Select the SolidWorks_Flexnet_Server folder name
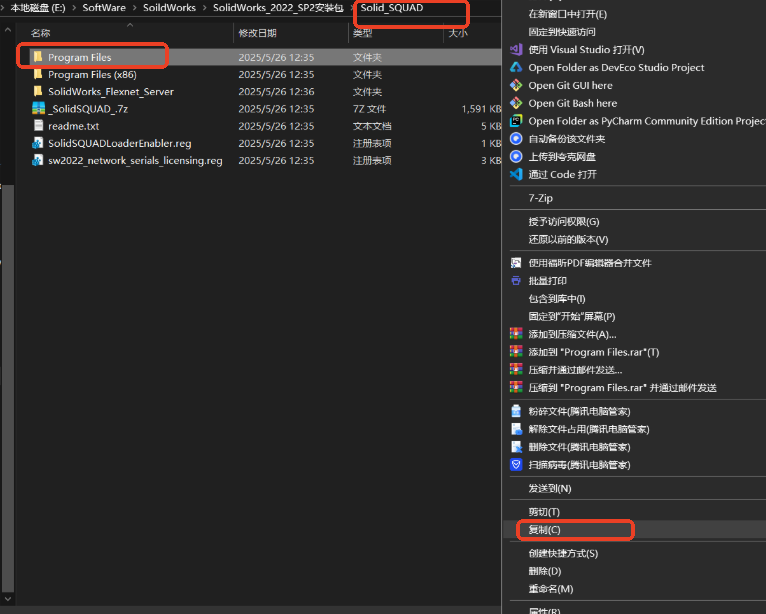Image resolution: width=766 pixels, height=614 pixels. pyautogui.click(x=111, y=91)
